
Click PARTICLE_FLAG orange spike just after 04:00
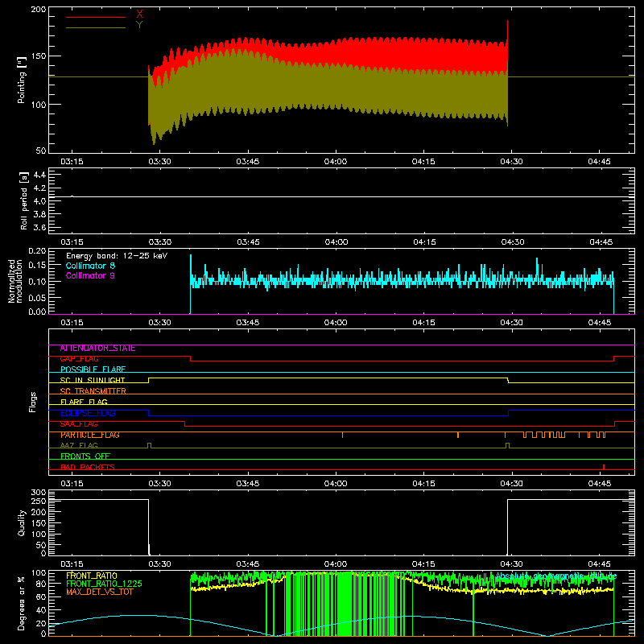click(x=343, y=435)
